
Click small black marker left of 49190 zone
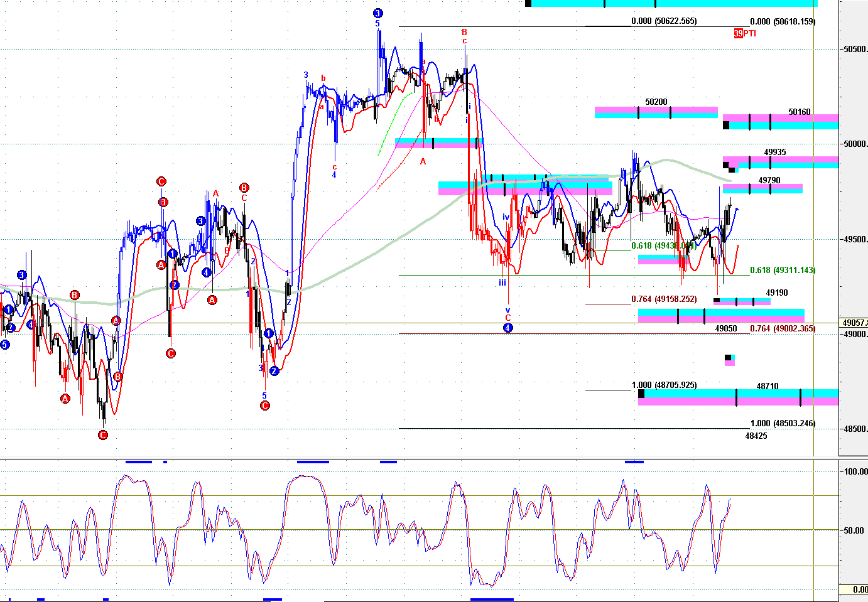tap(717, 301)
